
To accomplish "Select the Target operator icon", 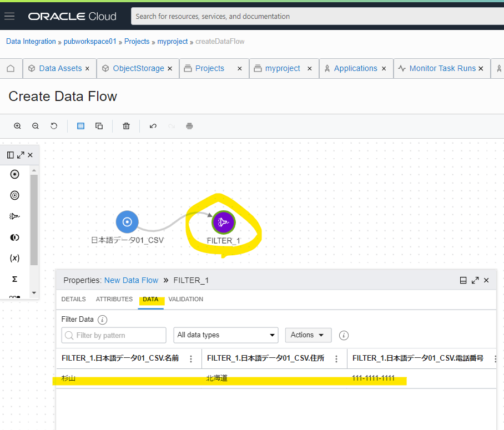I will (x=15, y=195).
